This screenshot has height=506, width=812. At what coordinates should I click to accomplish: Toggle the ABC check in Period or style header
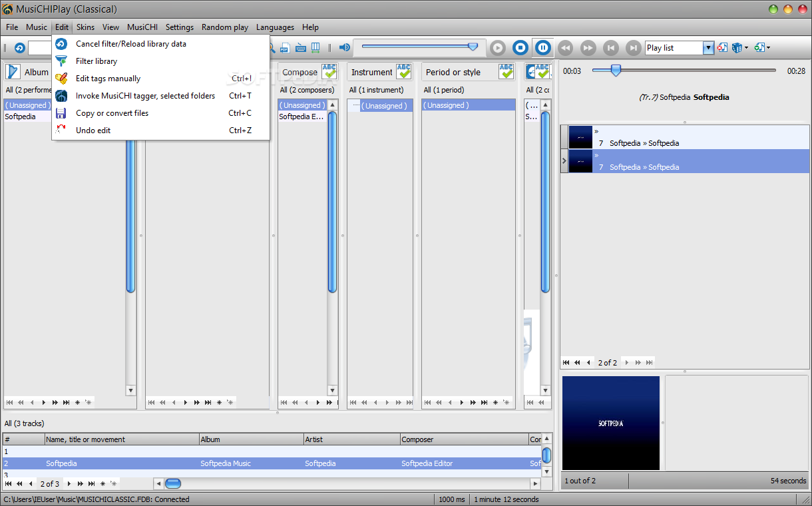click(x=507, y=72)
